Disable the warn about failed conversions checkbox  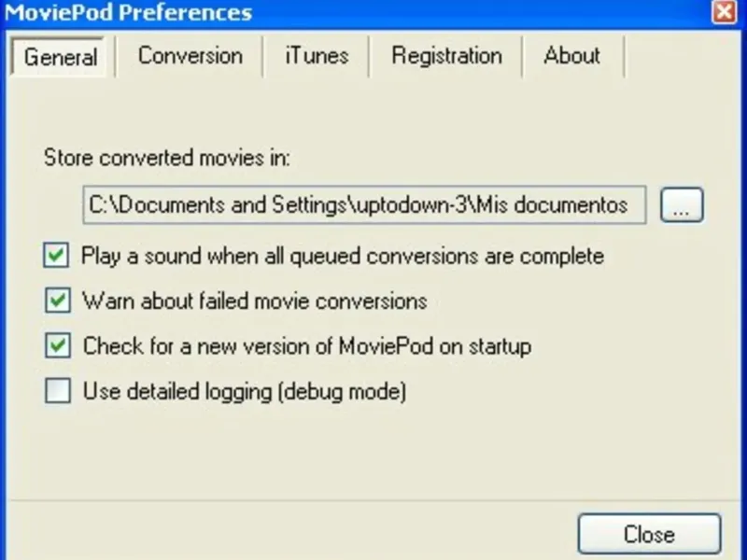pos(57,301)
